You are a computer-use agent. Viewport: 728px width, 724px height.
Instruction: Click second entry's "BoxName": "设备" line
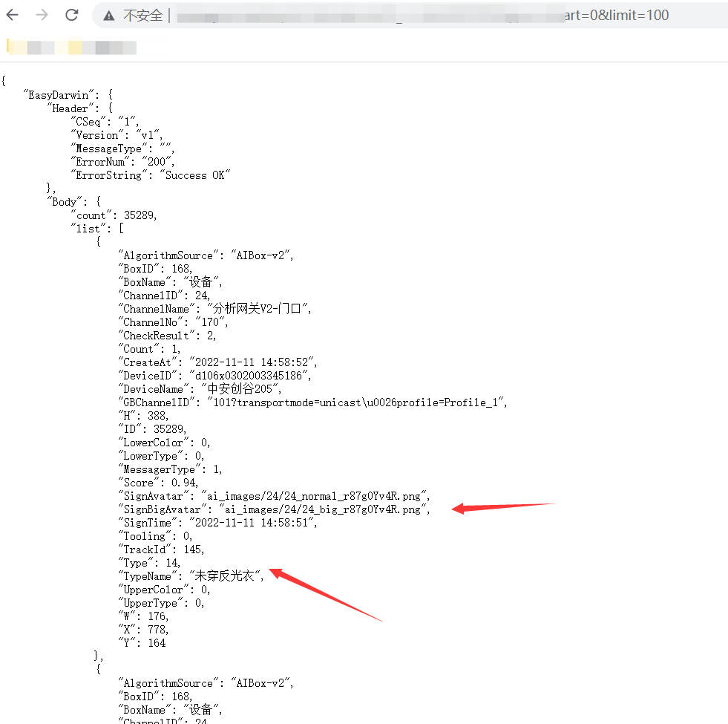point(170,710)
